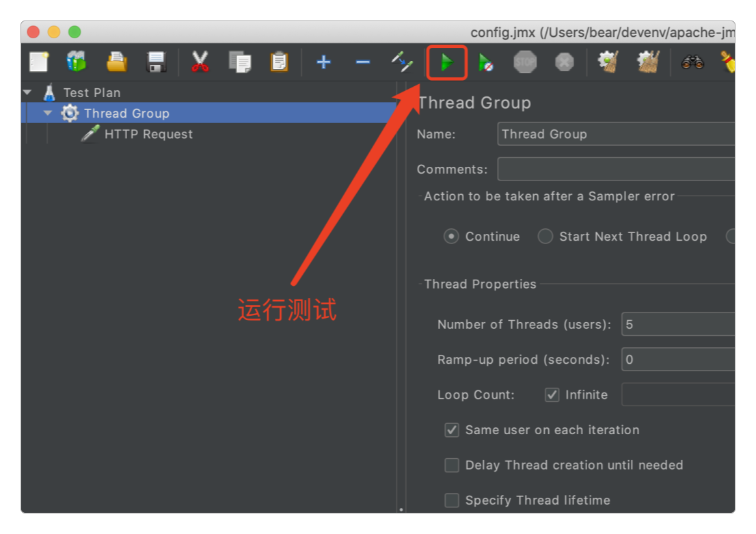Viewport: 756px width, 534px height.
Task: Click the 'Comments:' label
Action: 453,170
